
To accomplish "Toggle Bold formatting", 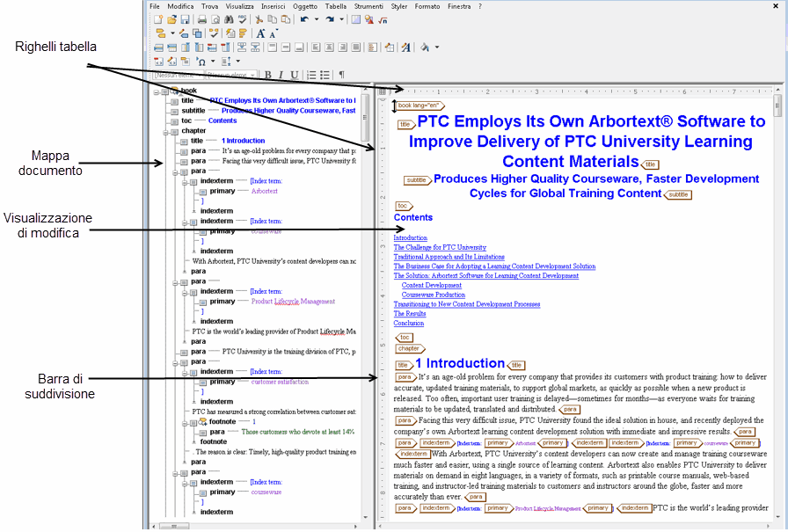I will (268, 75).
